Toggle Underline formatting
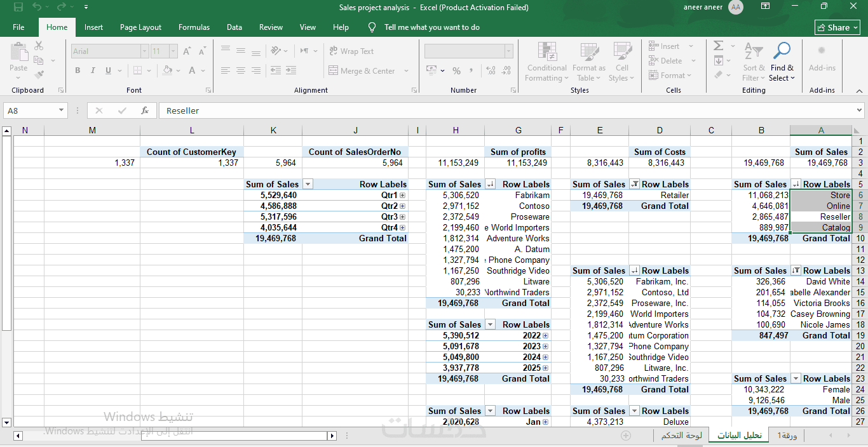This screenshot has width=868, height=447. [x=109, y=70]
